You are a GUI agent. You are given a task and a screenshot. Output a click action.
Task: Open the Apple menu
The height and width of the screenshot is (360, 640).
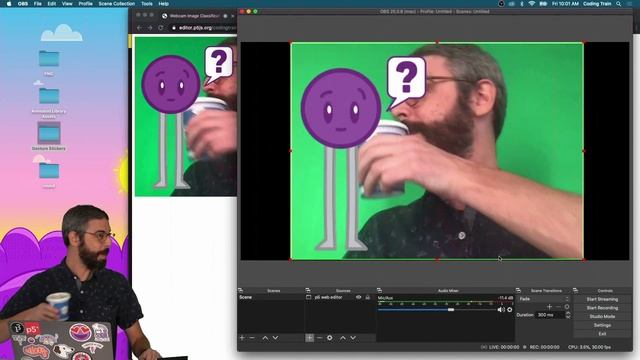9,4
